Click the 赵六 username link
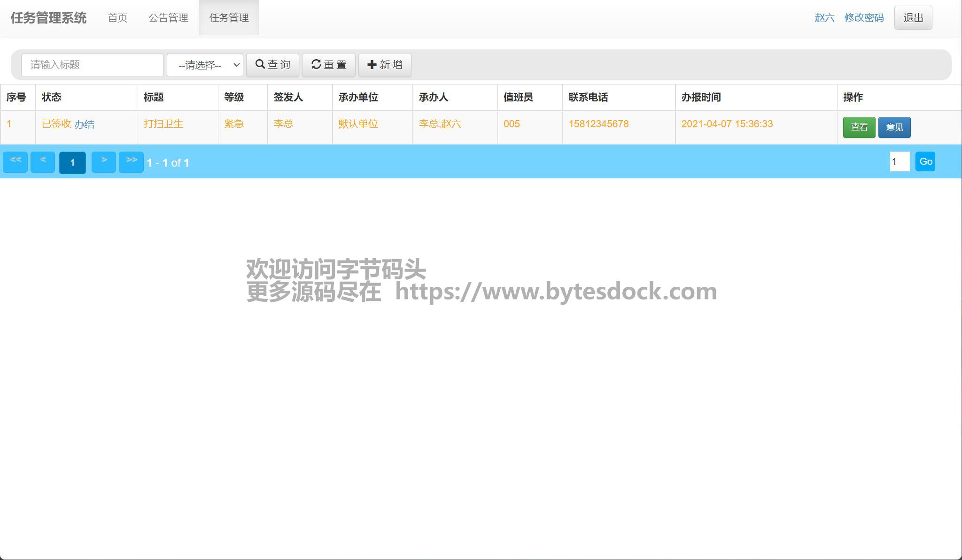This screenshot has width=962, height=560. tap(824, 18)
